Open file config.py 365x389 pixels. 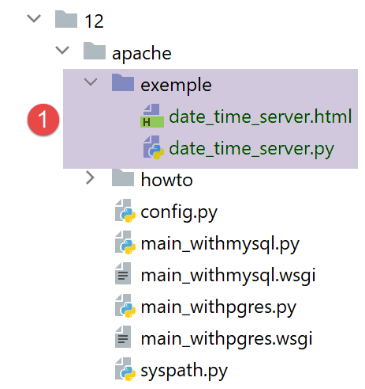[179, 212]
